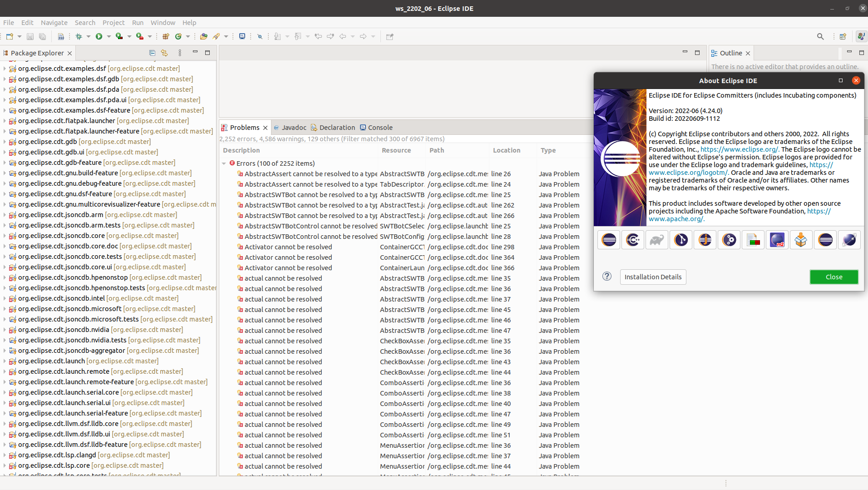
Task: Toggle Link with Editor in Package Explorer
Action: (x=164, y=53)
